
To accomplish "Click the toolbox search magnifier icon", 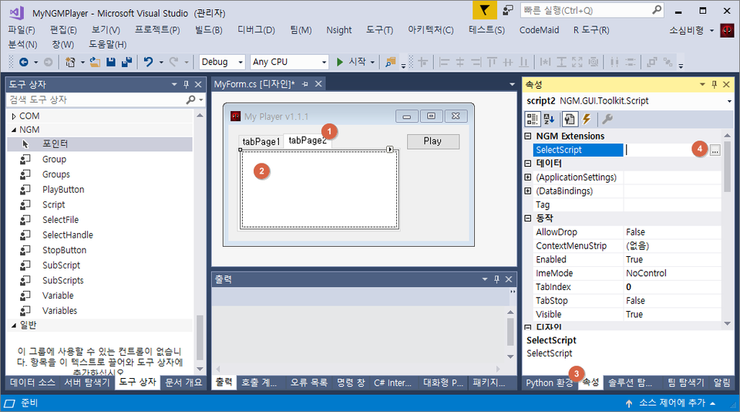I will click(190, 100).
